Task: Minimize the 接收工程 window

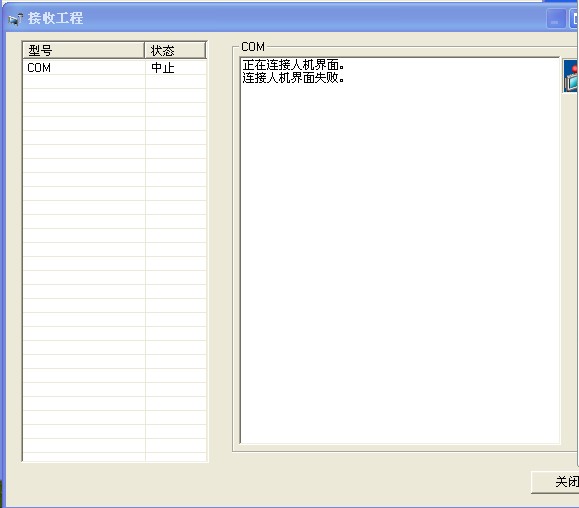Action: (555, 18)
